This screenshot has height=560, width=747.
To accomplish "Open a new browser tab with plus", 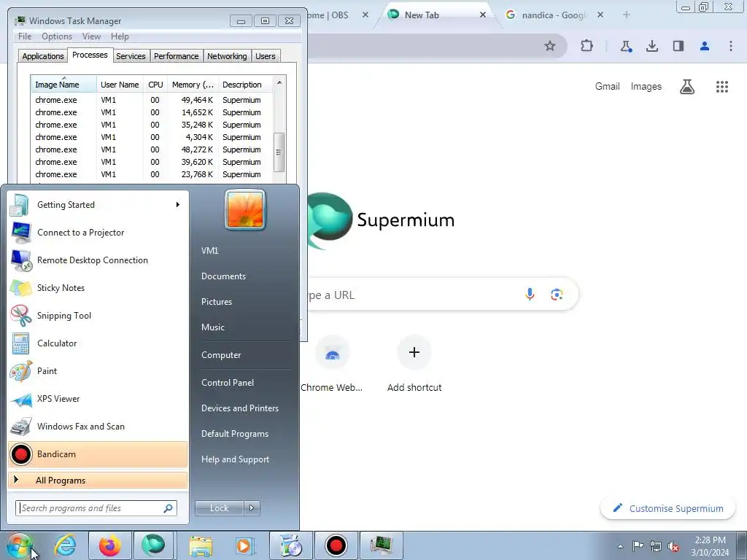I will coord(627,15).
